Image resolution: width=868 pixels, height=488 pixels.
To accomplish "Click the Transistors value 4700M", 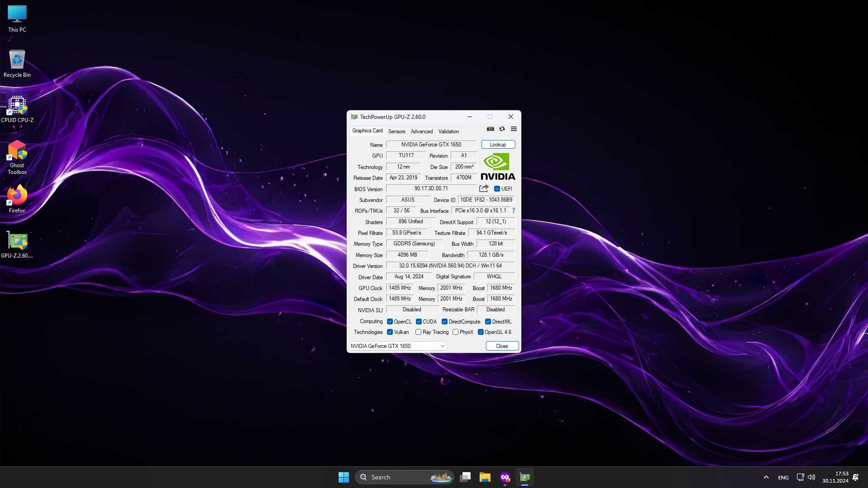I will pyautogui.click(x=463, y=178).
